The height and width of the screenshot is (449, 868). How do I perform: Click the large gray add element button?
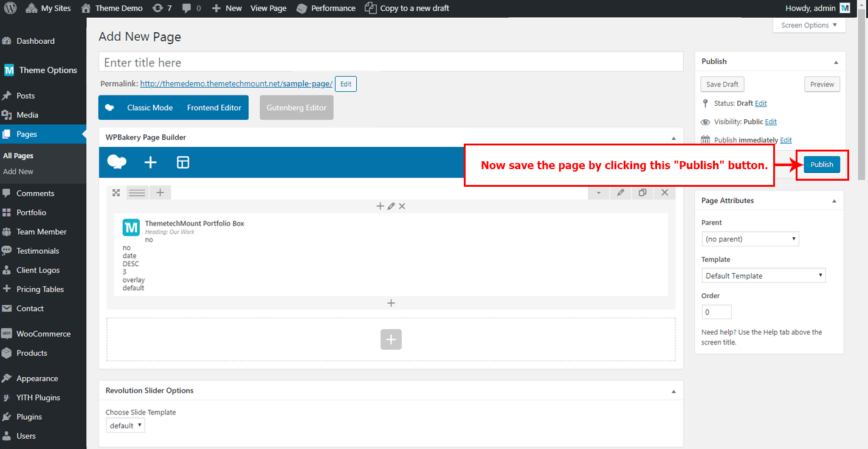click(391, 339)
